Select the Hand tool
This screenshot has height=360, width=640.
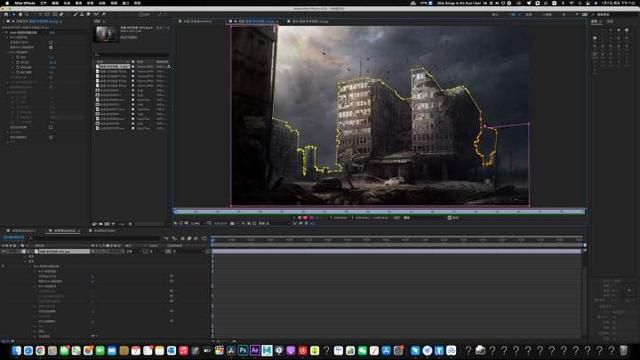pyautogui.click(x=20, y=14)
